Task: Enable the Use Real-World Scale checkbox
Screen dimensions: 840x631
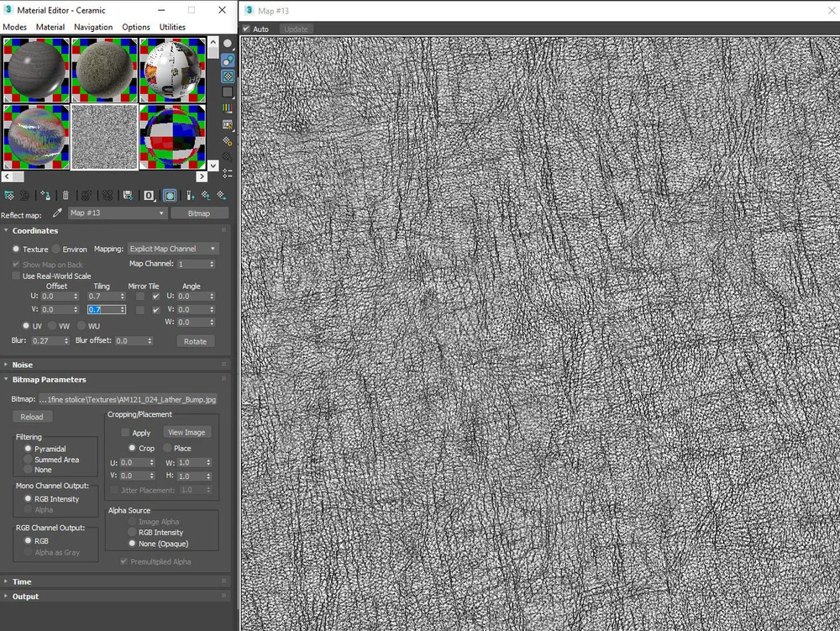Action: pyautogui.click(x=16, y=276)
